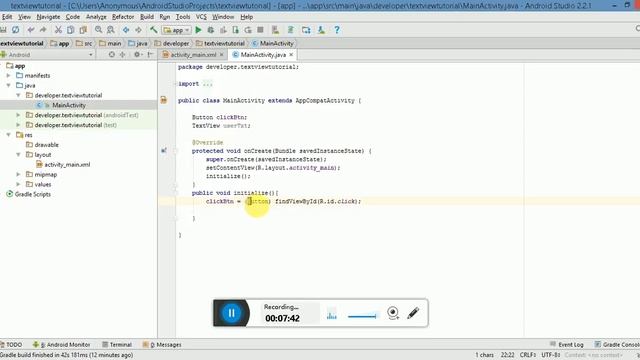Click the developer breadcrumb in navigation bar

tap(172, 43)
